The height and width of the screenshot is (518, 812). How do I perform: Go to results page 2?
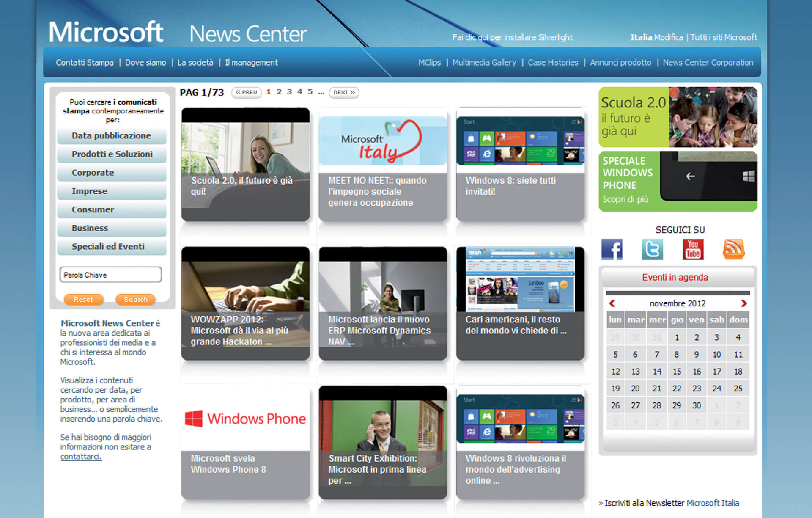point(279,92)
